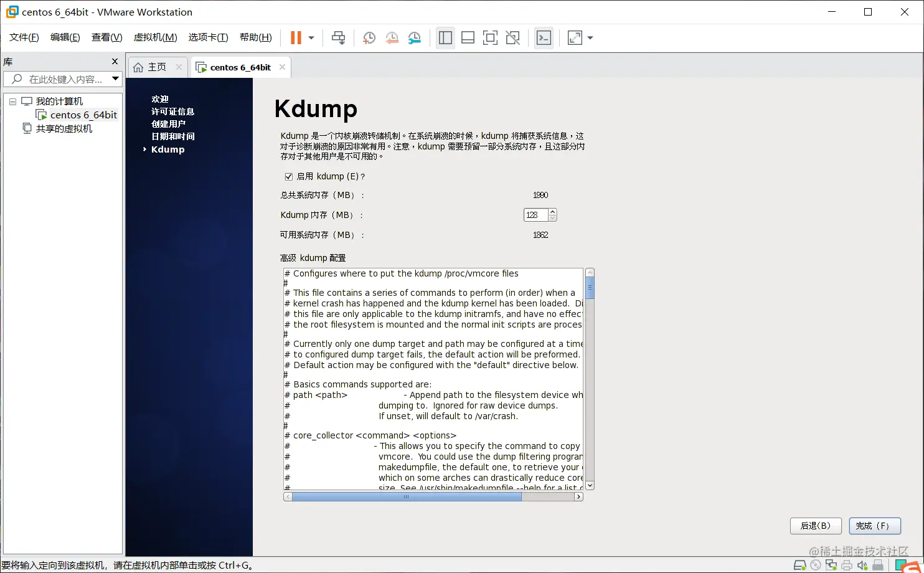Toggle Unity mode icon
924x573 pixels.
click(x=512, y=38)
